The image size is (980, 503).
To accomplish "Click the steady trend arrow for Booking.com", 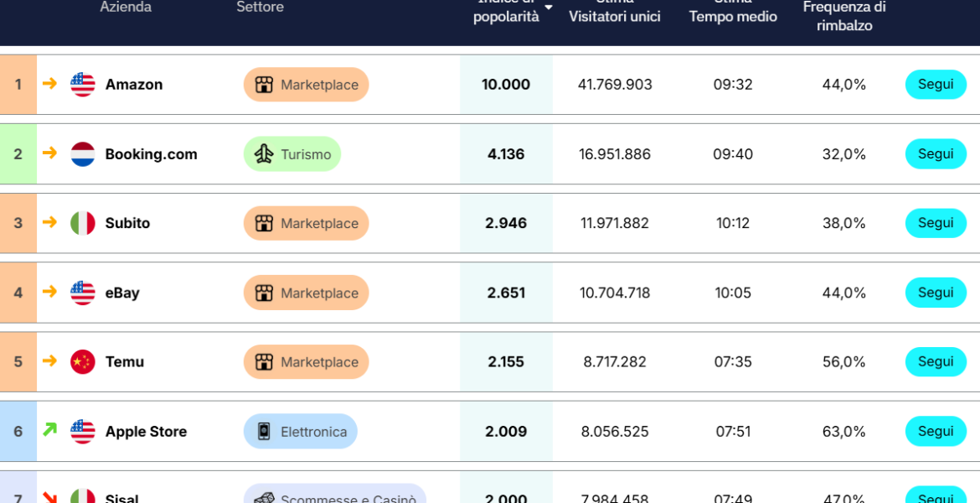I will (x=49, y=153).
